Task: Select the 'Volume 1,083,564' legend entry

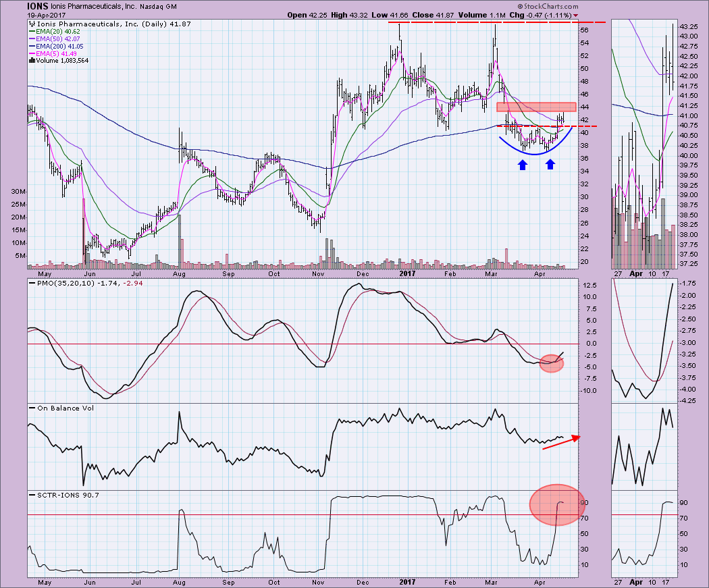Action: [62, 61]
